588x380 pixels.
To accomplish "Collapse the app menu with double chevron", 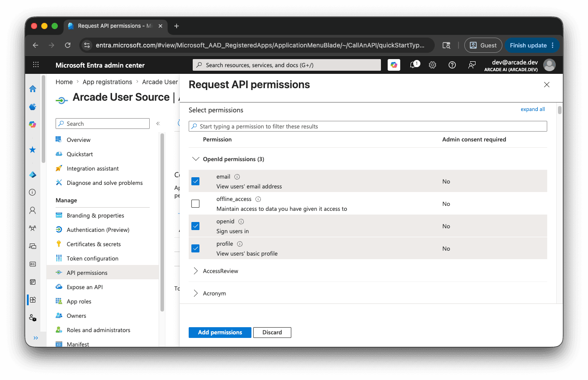I will [158, 124].
